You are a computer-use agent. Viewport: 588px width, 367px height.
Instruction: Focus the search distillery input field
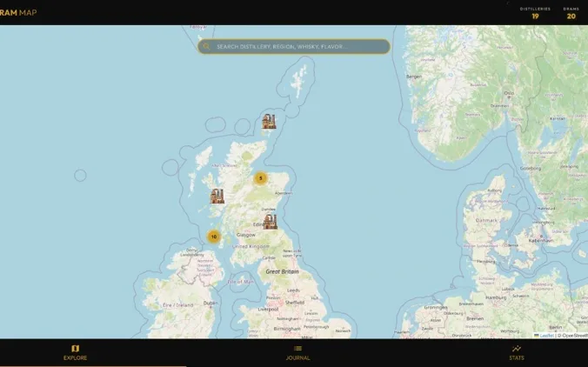click(294, 46)
